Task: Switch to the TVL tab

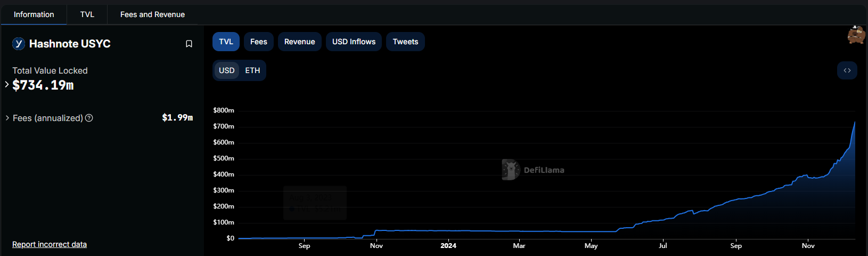Action: pyautogui.click(x=87, y=14)
